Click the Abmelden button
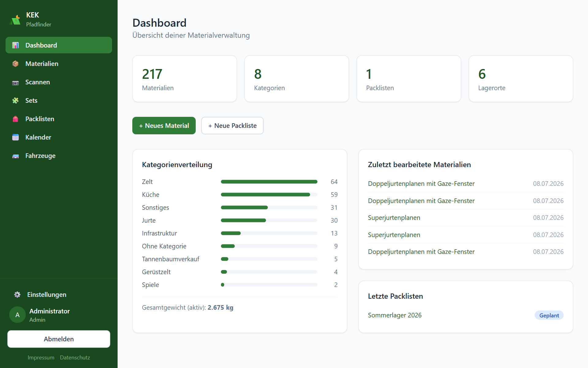 tap(59, 339)
